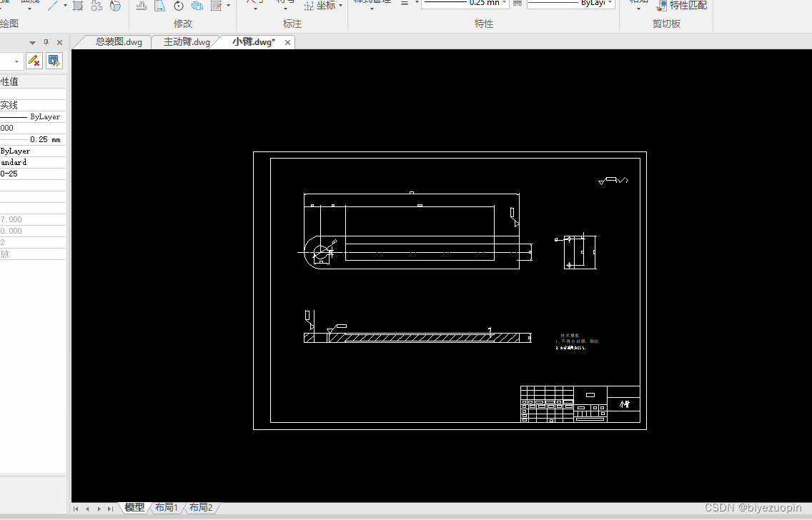Go to previous layout tab arrow
The image size is (812, 520).
pos(87,509)
